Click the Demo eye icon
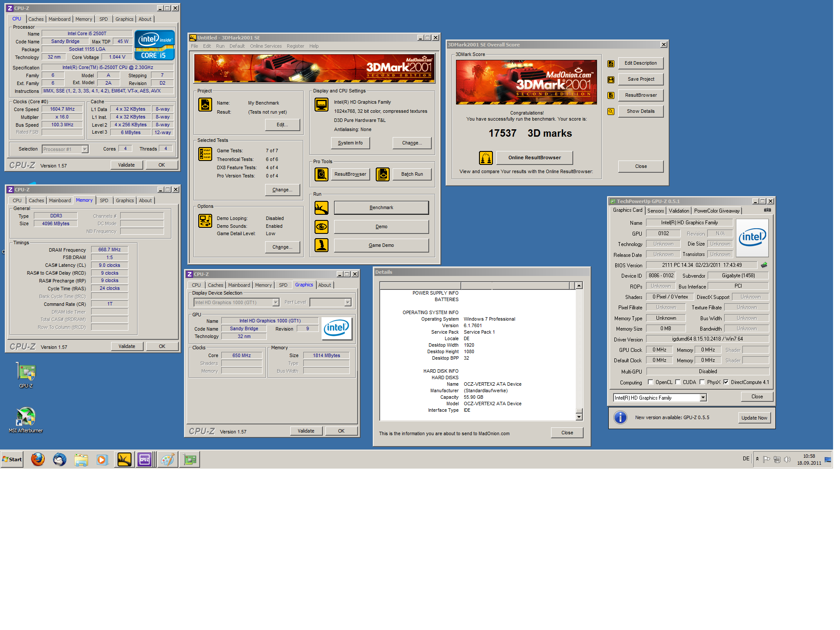 322,226
